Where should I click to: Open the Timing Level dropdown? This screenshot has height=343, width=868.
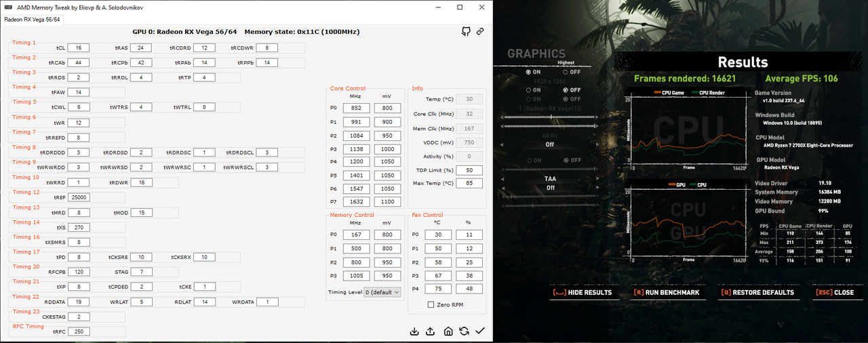tap(382, 291)
